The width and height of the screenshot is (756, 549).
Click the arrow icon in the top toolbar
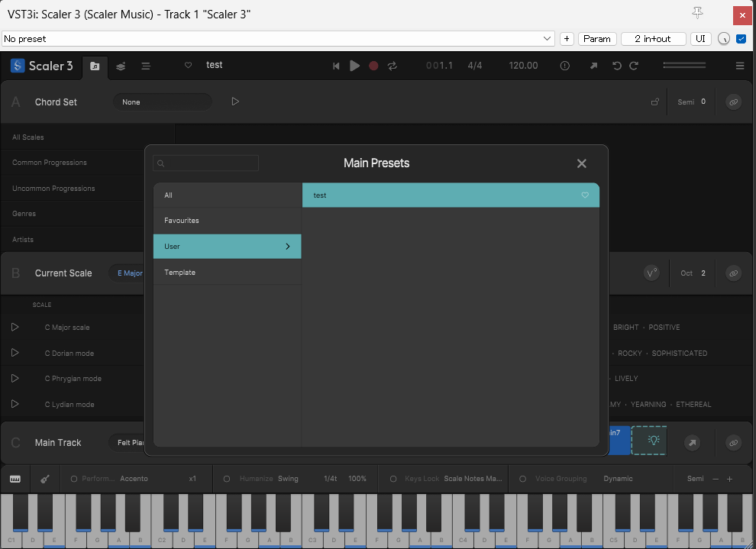tap(593, 66)
